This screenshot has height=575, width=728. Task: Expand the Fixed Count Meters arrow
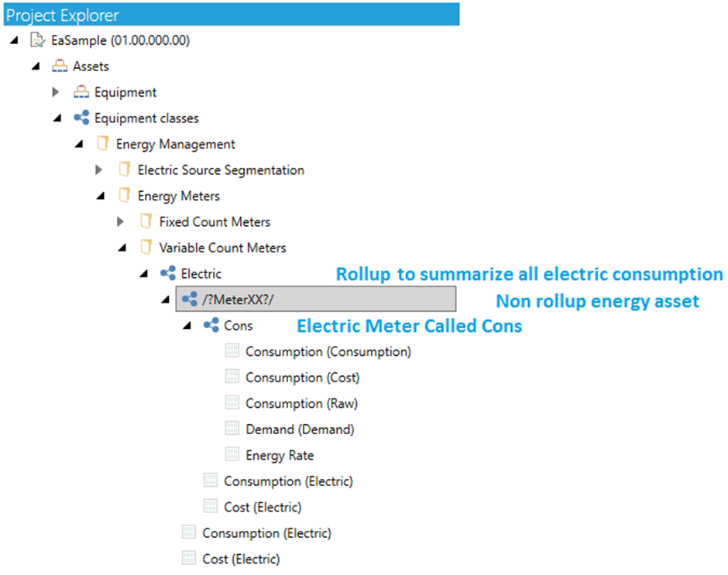121,222
